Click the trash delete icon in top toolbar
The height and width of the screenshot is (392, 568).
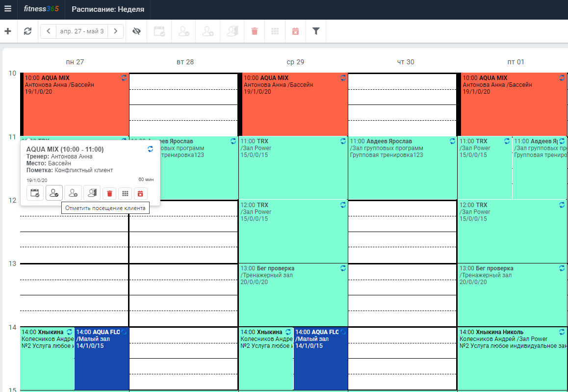click(255, 31)
